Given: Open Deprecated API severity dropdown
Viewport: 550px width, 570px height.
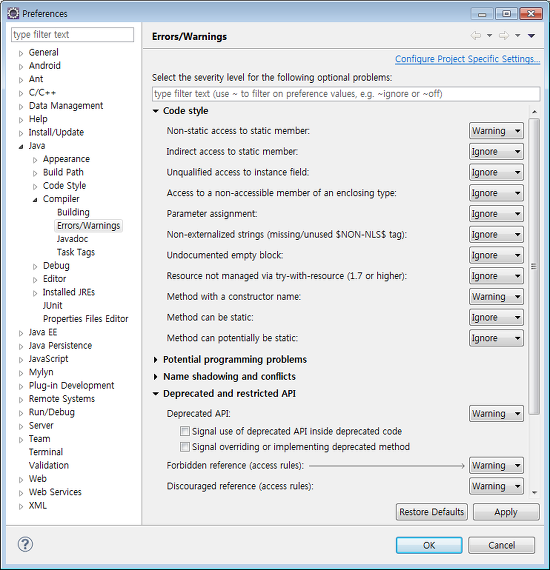Looking at the screenshot, I should tap(496, 414).
